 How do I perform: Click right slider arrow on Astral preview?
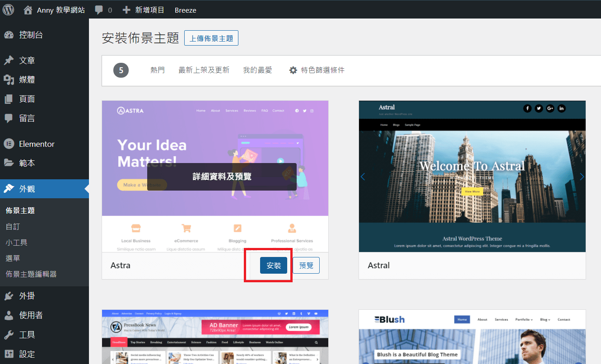[582, 177]
